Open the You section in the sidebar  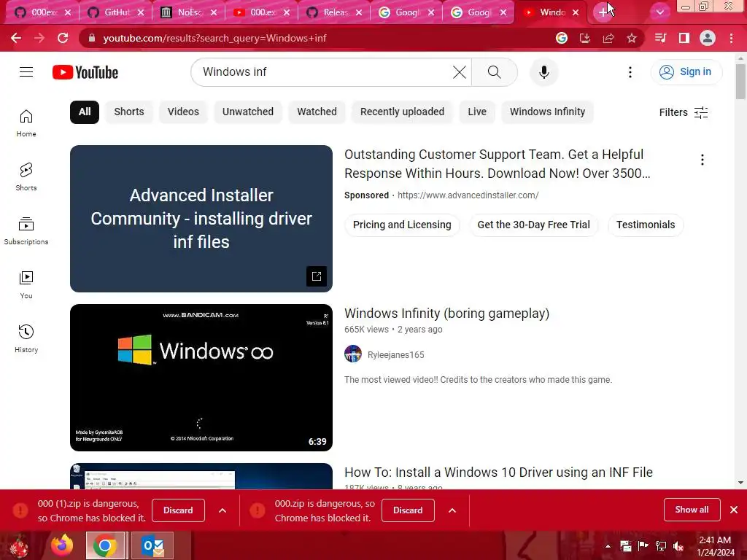click(26, 285)
